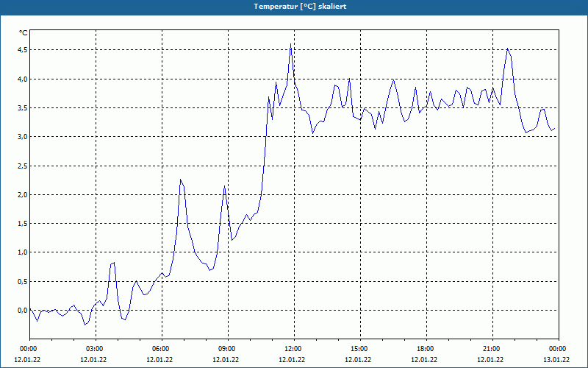The image size is (588, 368).
Task: Click the 0,5 y-axis label
Action: (23, 282)
